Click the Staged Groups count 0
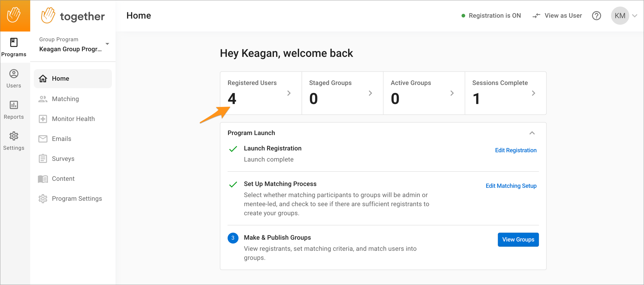The width and height of the screenshot is (644, 285). 313,99
